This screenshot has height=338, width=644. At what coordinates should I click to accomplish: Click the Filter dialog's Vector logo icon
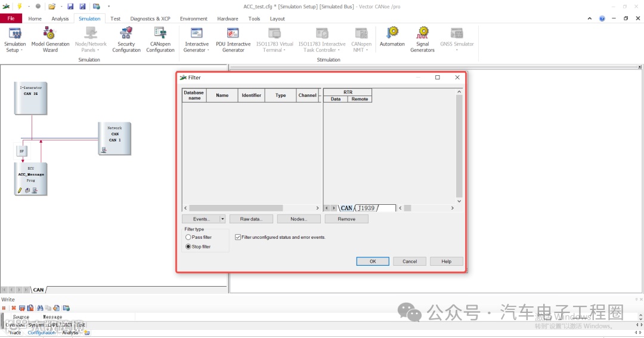(x=183, y=77)
